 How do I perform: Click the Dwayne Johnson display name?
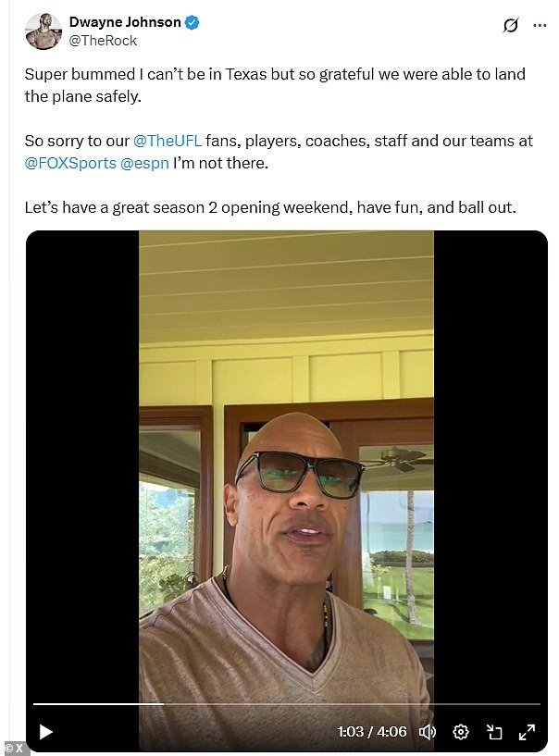125,22
